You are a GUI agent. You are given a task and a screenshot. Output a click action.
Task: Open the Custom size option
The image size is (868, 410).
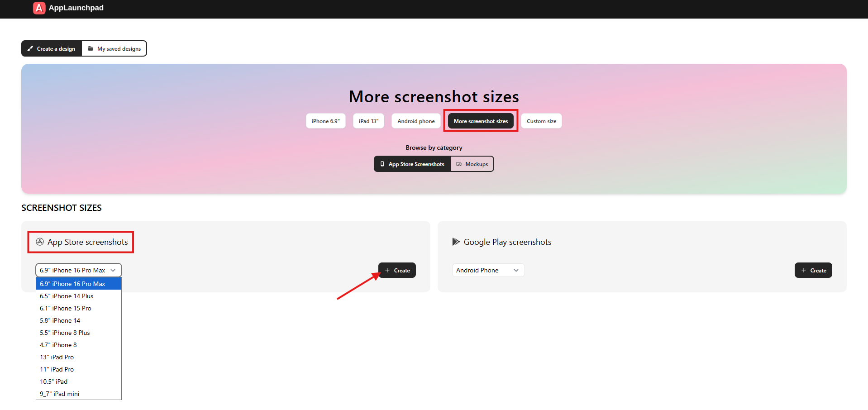[x=541, y=121]
